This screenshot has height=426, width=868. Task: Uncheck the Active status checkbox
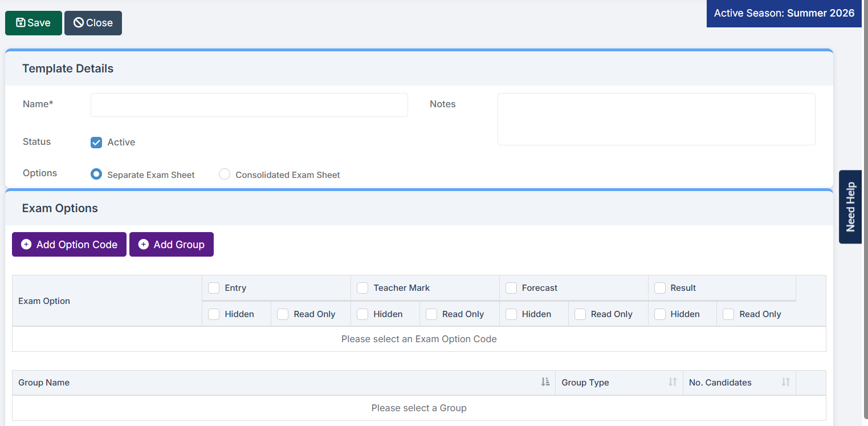coord(96,143)
